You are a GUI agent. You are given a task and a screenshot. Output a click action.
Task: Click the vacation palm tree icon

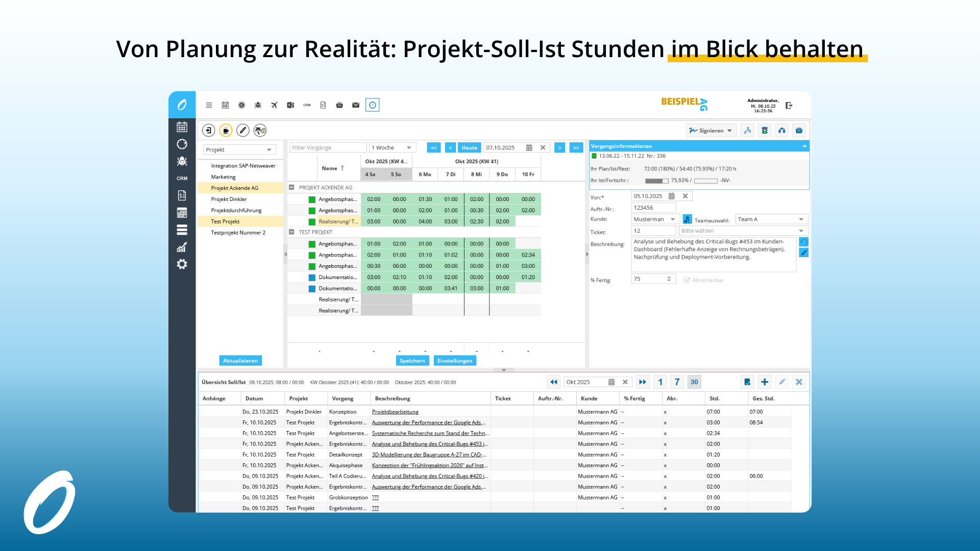(260, 131)
